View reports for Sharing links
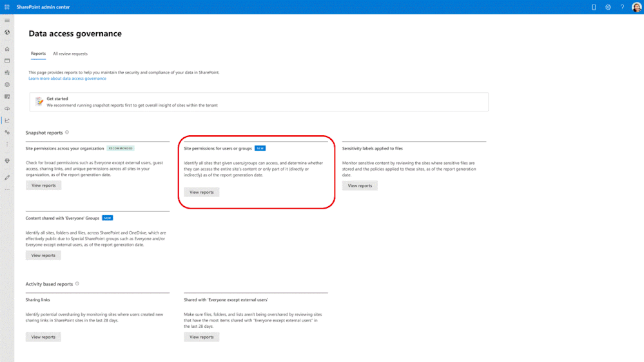Image resolution: width=644 pixels, height=362 pixels. pyautogui.click(x=43, y=337)
